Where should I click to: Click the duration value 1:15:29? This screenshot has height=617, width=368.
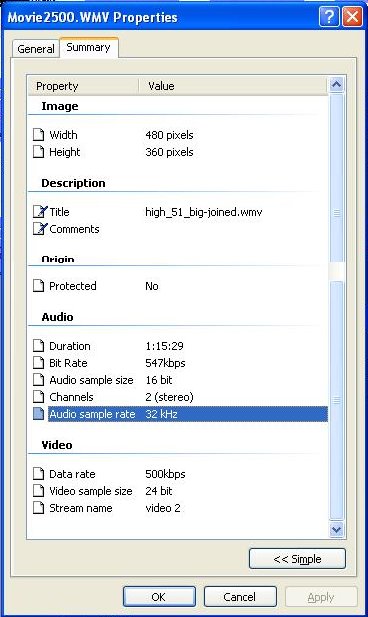tap(164, 346)
